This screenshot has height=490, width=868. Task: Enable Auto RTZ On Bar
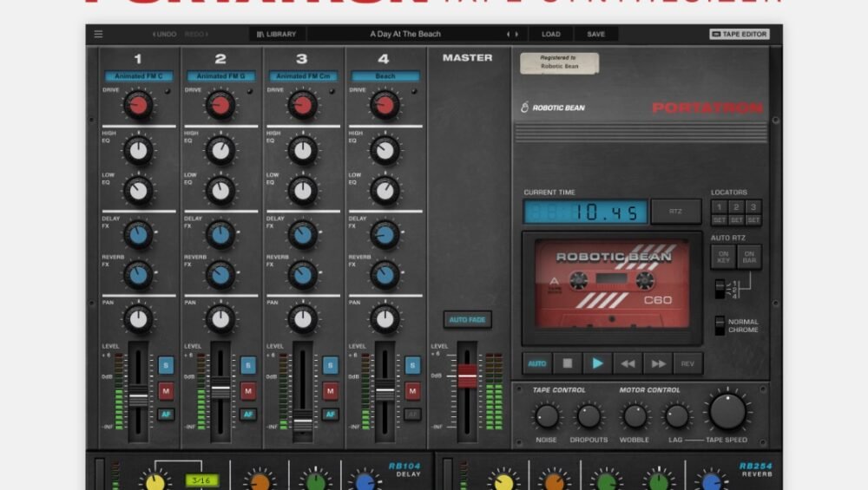coord(749,257)
